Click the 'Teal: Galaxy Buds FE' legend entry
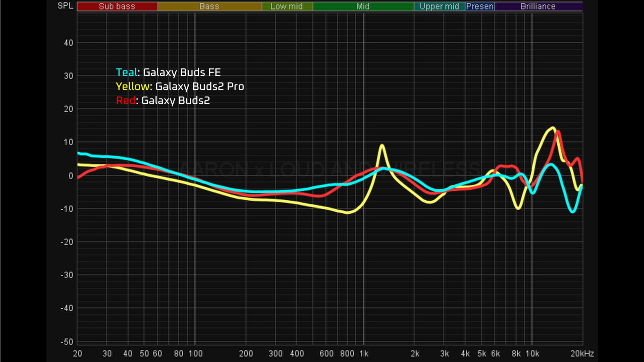Screen dimensions: 644x362 tap(168, 73)
